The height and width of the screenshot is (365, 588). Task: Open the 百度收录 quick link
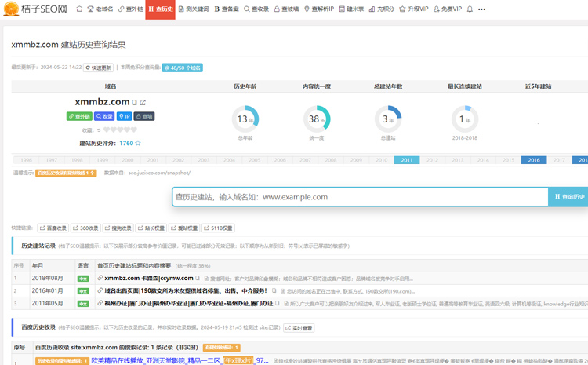pos(53,228)
